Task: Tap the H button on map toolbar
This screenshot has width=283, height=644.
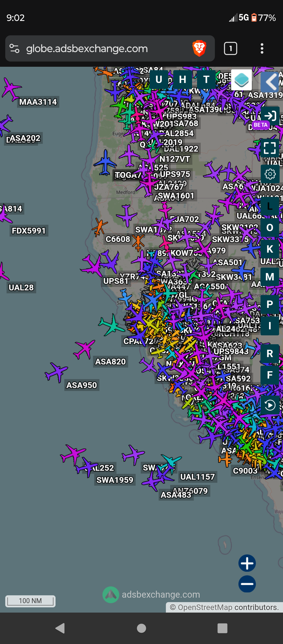Action: pyautogui.click(x=183, y=80)
